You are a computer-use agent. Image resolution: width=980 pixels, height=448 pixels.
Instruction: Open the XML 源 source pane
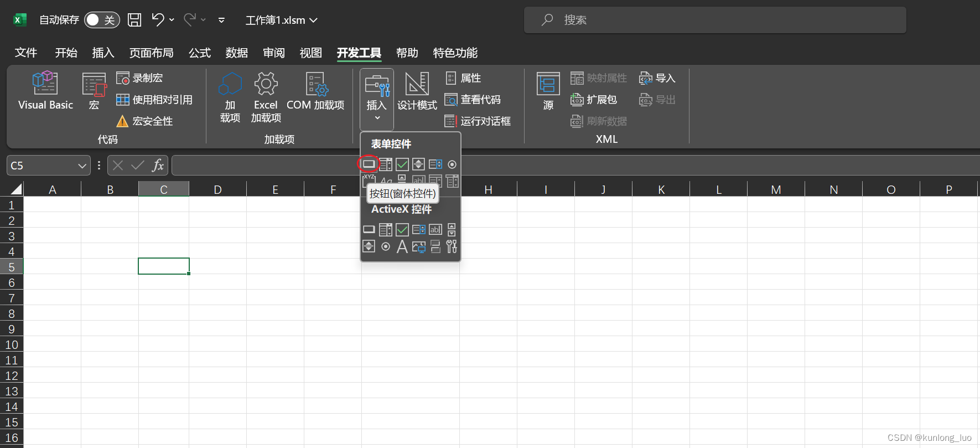coord(548,92)
